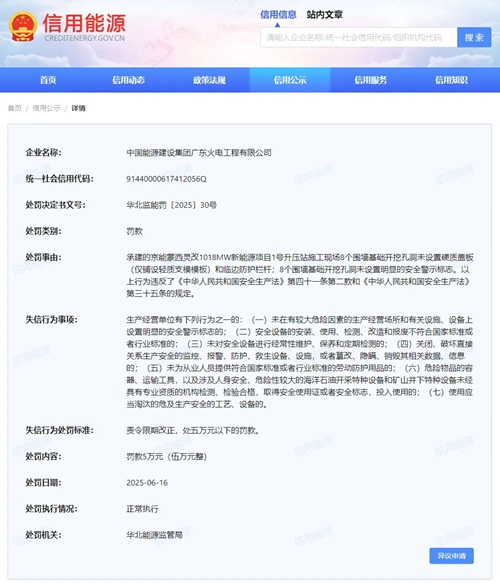Screen dimensions: 500x583
Task: Open the 信用动态 navigation item
Action: [x=129, y=80]
